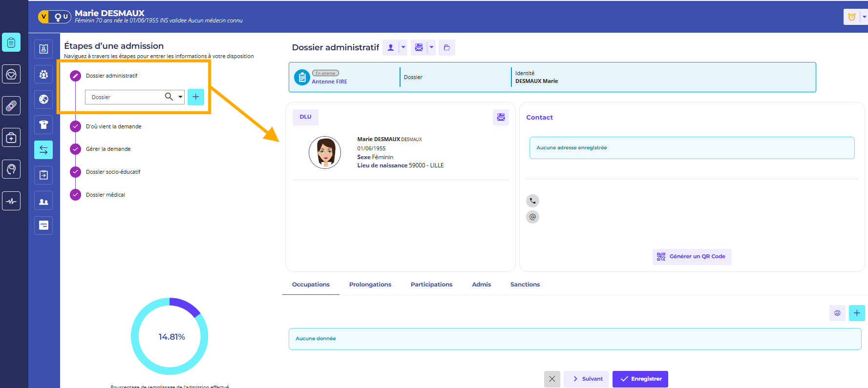Click the alarm clock icon at top right
Viewport: 868px width, 388px height.
tap(851, 17)
